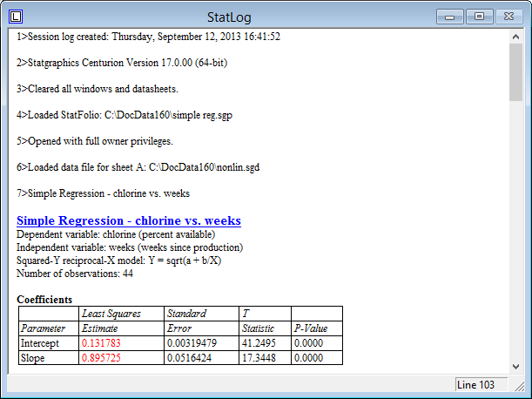Place cursor on the Session log created line
This screenshot has width=532, height=399.
point(148,37)
